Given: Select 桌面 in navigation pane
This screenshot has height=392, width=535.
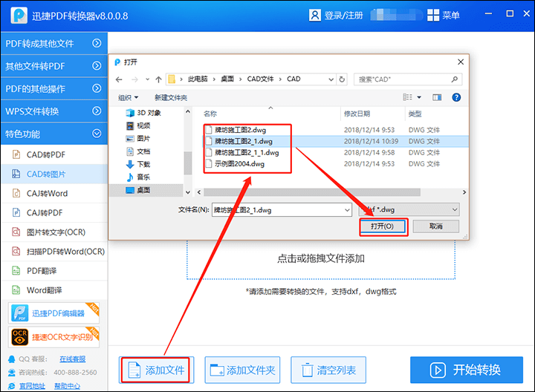Looking at the screenshot, I should pyautogui.click(x=146, y=190).
